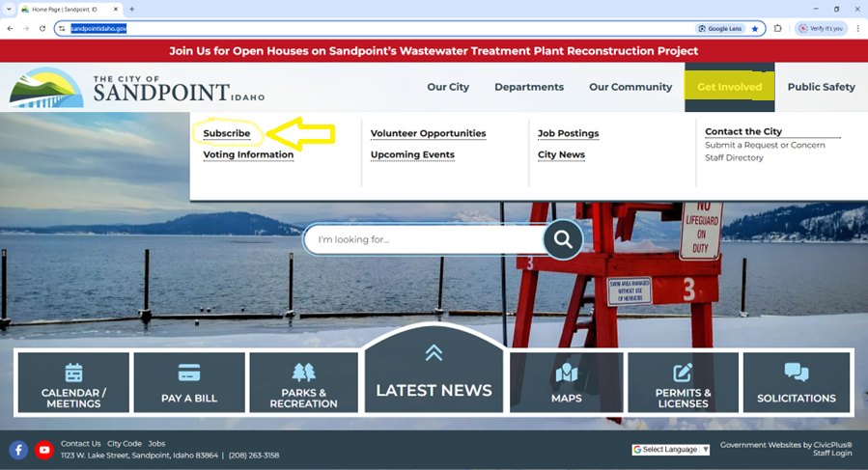Click the City Code footer link
868x470 pixels.
pos(125,443)
